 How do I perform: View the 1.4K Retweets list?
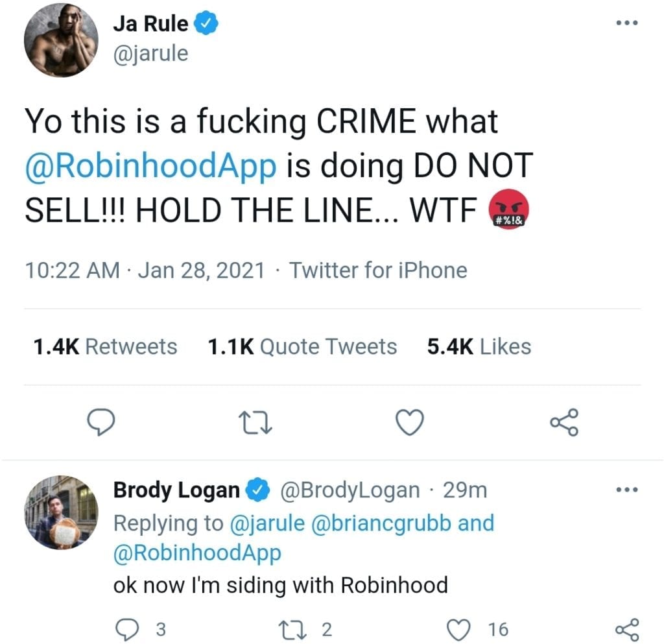click(105, 346)
